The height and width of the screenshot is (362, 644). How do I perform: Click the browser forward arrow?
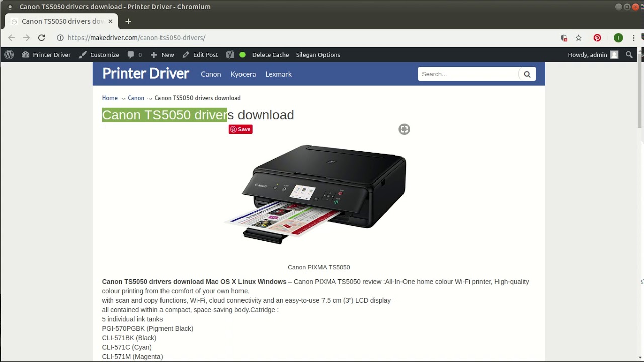pyautogui.click(x=26, y=38)
